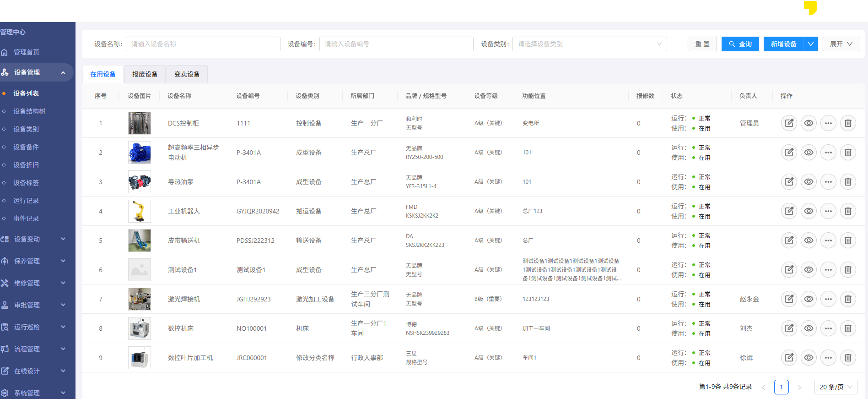Image resolution: width=868 pixels, height=399 pixels.
Task: Go to page 1 in pagination
Action: pyautogui.click(x=782, y=387)
